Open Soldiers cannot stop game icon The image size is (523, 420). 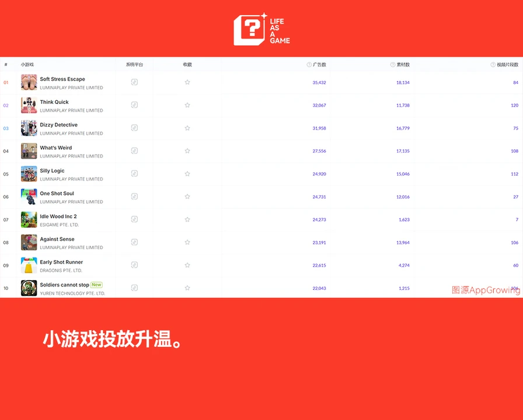tap(29, 288)
